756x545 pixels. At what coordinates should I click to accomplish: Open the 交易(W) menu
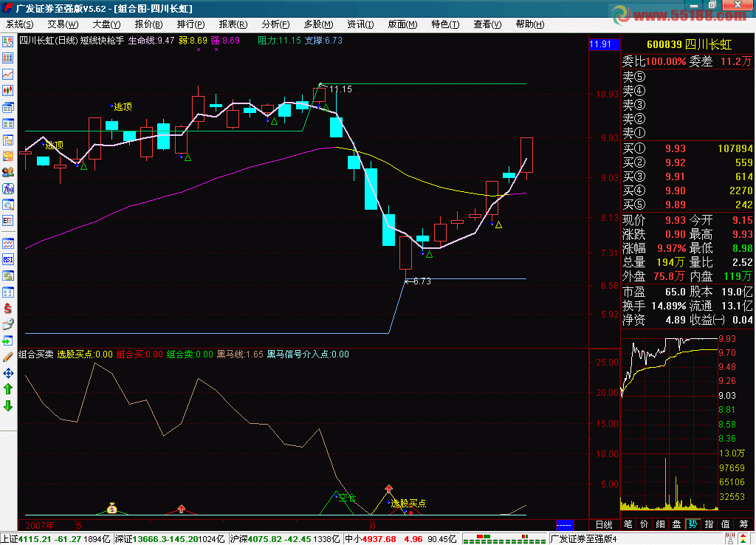click(x=63, y=24)
